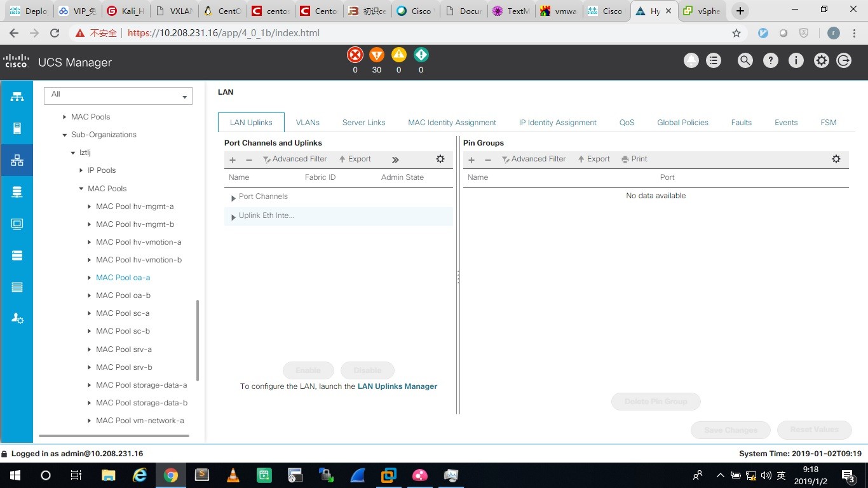Click Export in Port Channels toolbar
Viewport: 868px width, 488px height.
pyautogui.click(x=355, y=159)
